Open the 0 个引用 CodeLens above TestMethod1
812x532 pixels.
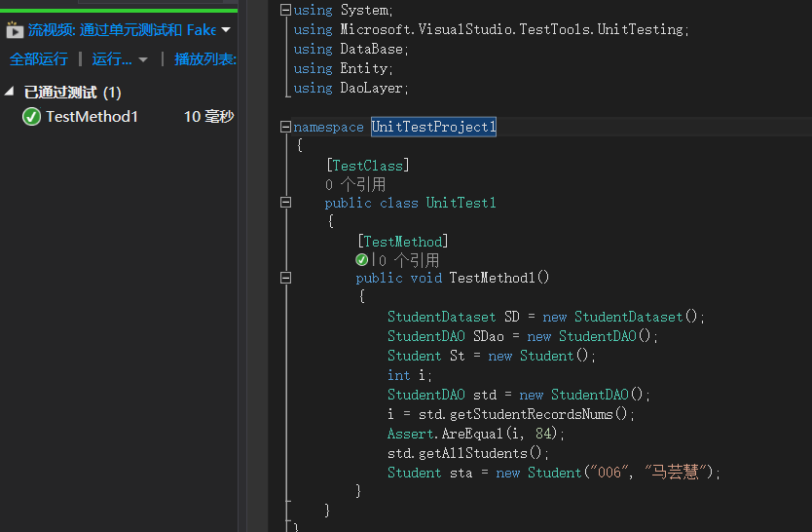409,260
